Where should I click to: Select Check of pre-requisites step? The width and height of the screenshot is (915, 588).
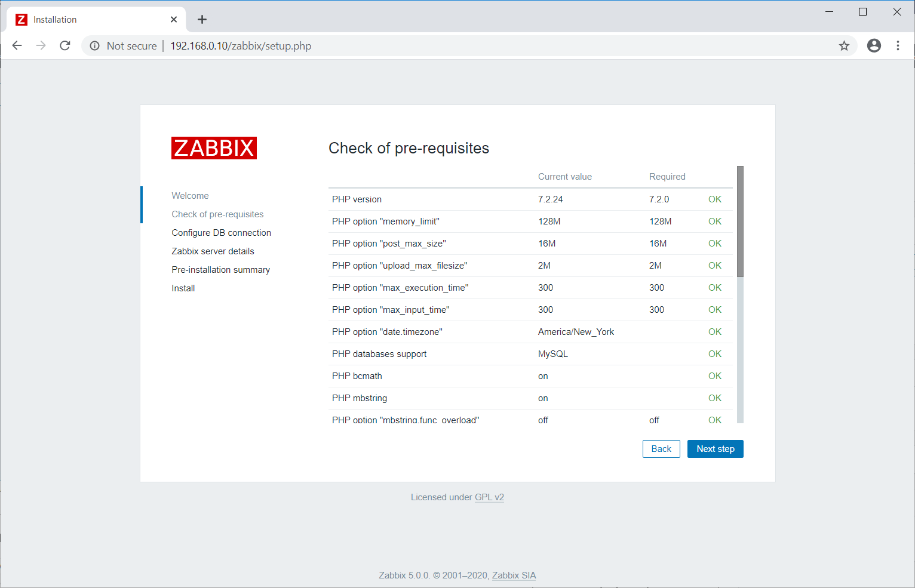coord(217,214)
